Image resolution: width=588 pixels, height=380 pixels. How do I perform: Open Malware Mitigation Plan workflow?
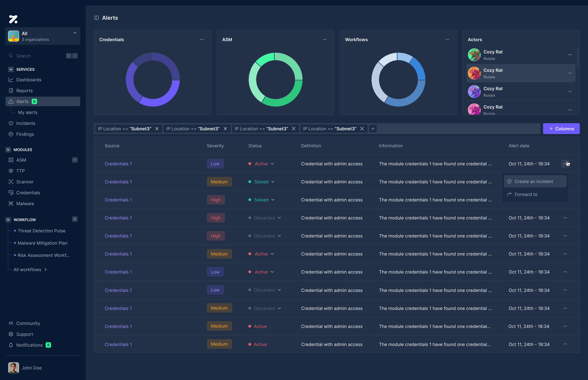pos(42,243)
